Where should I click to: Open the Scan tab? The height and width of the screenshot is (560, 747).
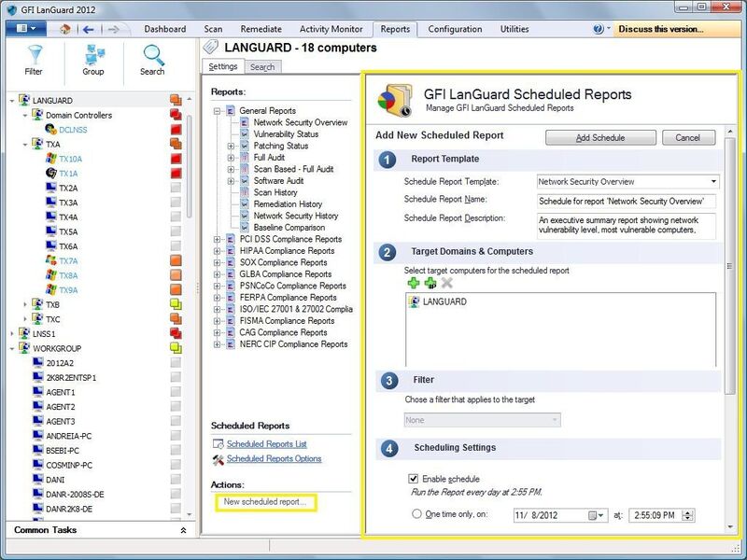tap(213, 29)
